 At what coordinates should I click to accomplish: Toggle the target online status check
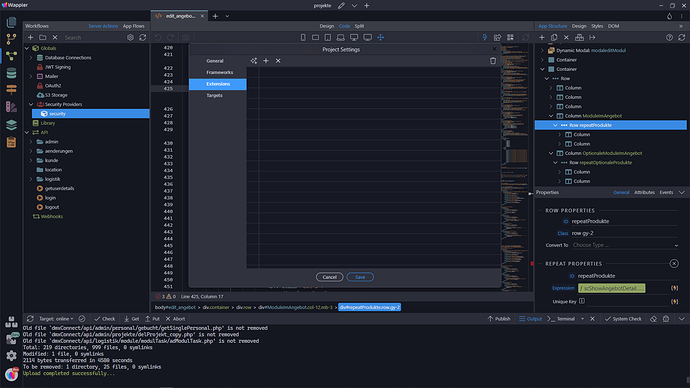[82, 318]
